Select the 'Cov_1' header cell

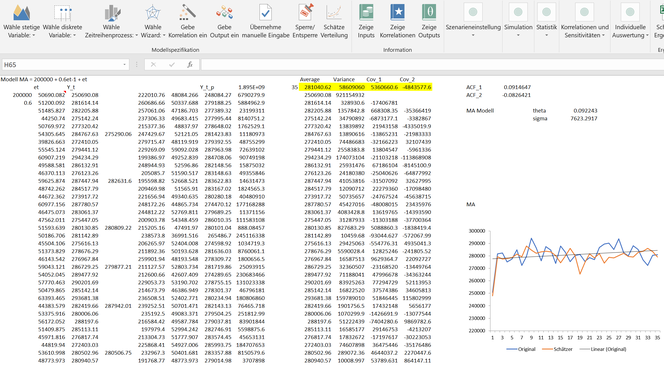coord(374,79)
